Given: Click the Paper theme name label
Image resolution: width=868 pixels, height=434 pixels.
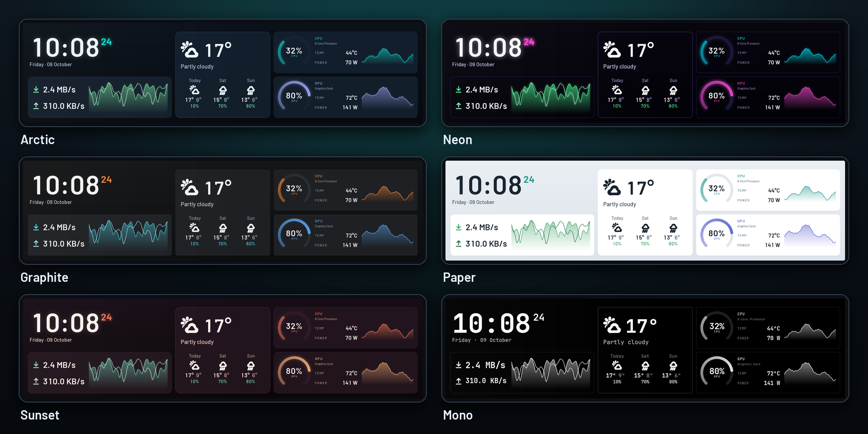Looking at the screenshot, I should tap(460, 278).
